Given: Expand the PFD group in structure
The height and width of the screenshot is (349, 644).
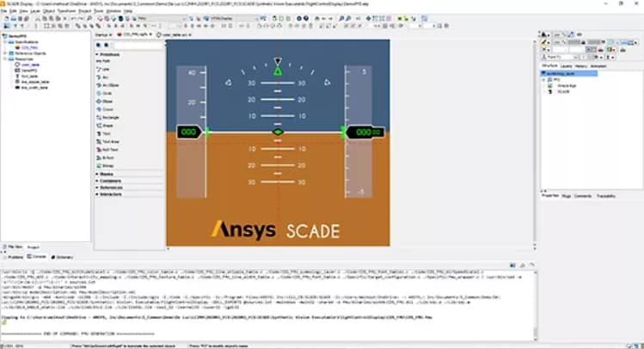Looking at the screenshot, I should coord(544,80).
